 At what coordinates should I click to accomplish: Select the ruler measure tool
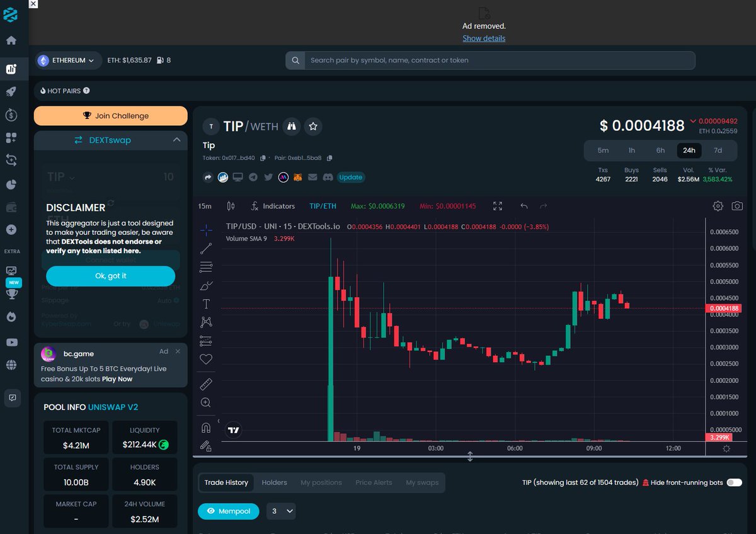pyautogui.click(x=206, y=383)
